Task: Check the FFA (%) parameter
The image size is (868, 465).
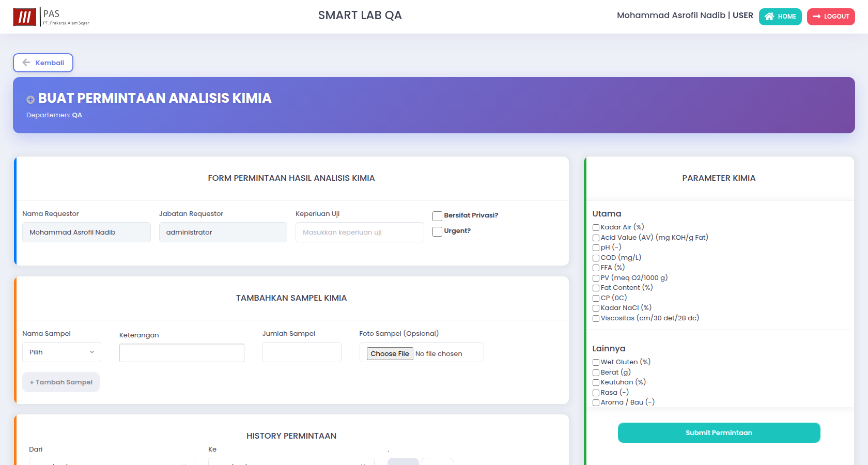Action: click(x=596, y=268)
